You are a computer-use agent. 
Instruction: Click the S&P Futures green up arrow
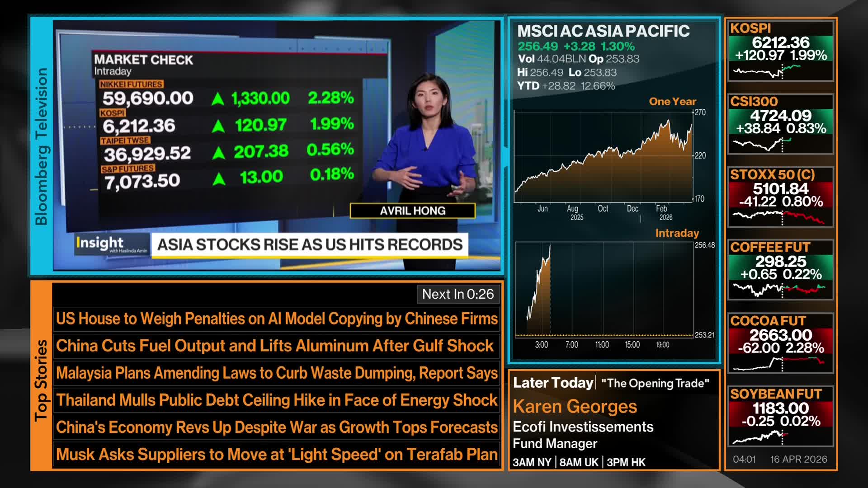click(x=219, y=179)
